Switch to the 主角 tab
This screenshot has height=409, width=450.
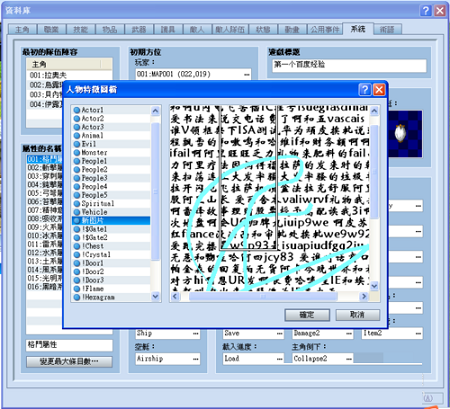pos(22,29)
